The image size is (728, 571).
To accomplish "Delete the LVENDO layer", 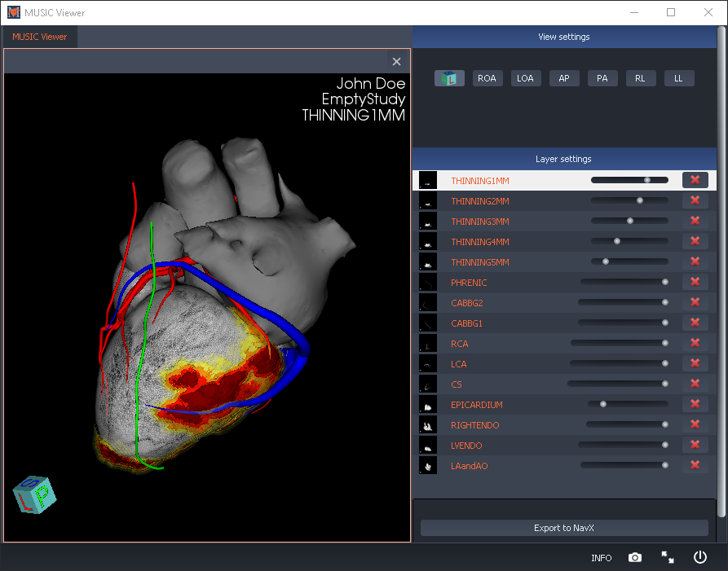I will click(x=695, y=445).
